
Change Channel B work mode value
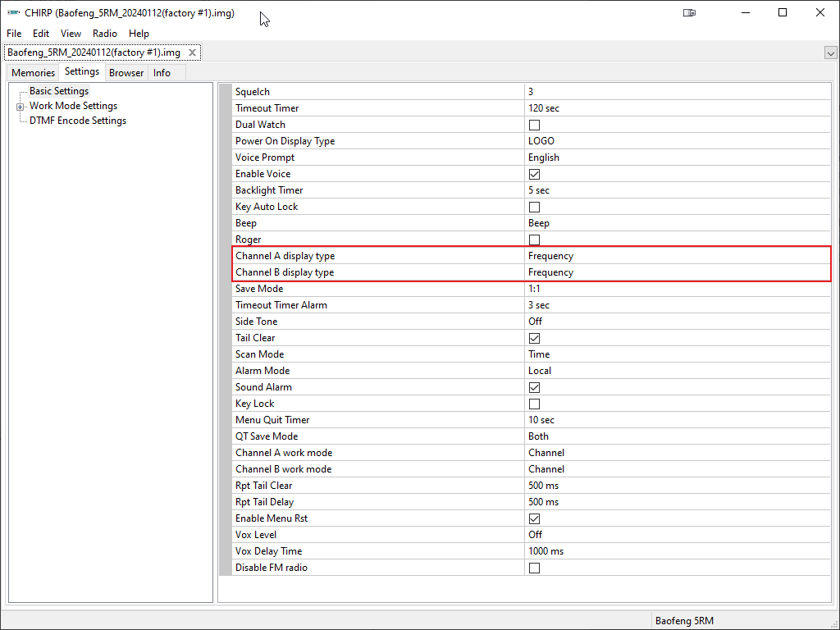point(677,469)
